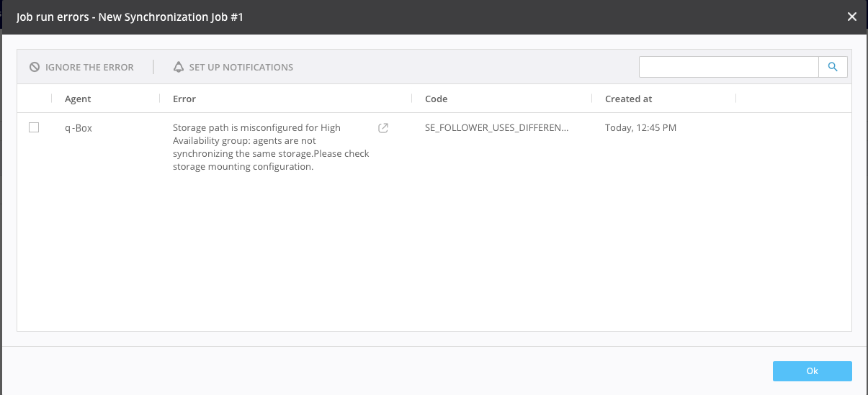This screenshot has height=395, width=868.
Task: Select the IGNORE THE ERROR text label
Action: (x=89, y=67)
